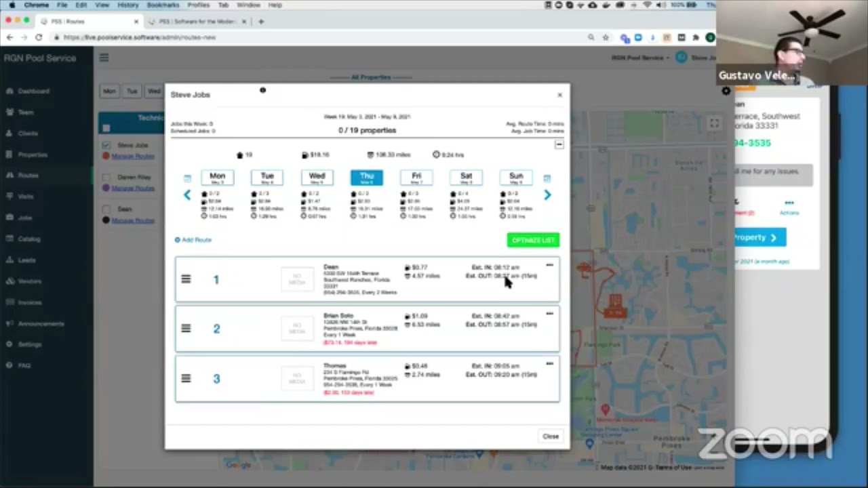868x488 pixels.
Task: Select the Fri day tab in dialog
Action: pos(416,178)
